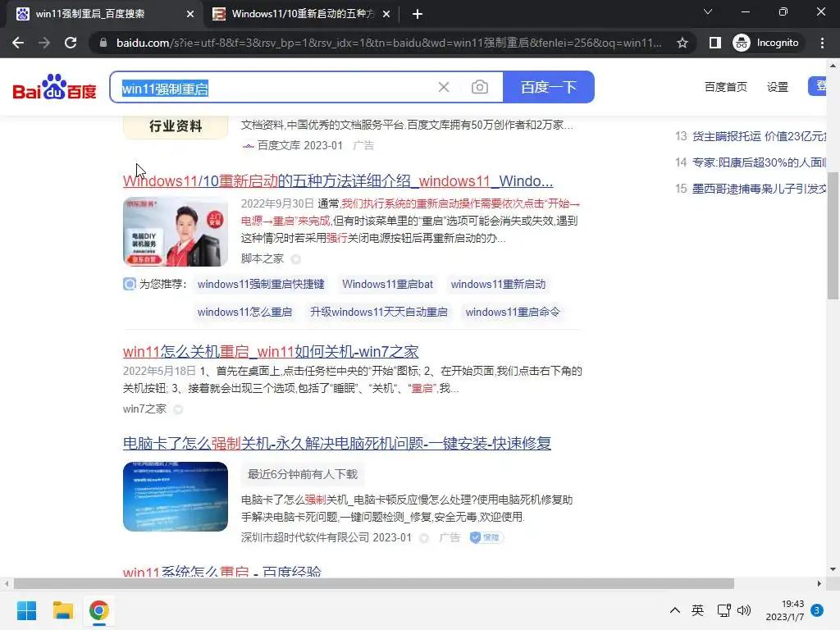The width and height of the screenshot is (840, 630).
Task: Open File Explorer from the taskbar
Action: 62,610
